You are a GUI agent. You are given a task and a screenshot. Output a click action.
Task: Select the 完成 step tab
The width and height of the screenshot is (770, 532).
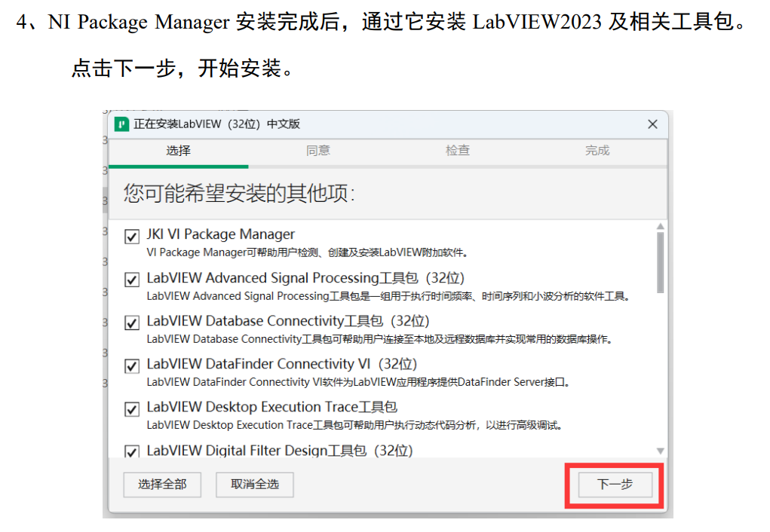click(x=597, y=151)
